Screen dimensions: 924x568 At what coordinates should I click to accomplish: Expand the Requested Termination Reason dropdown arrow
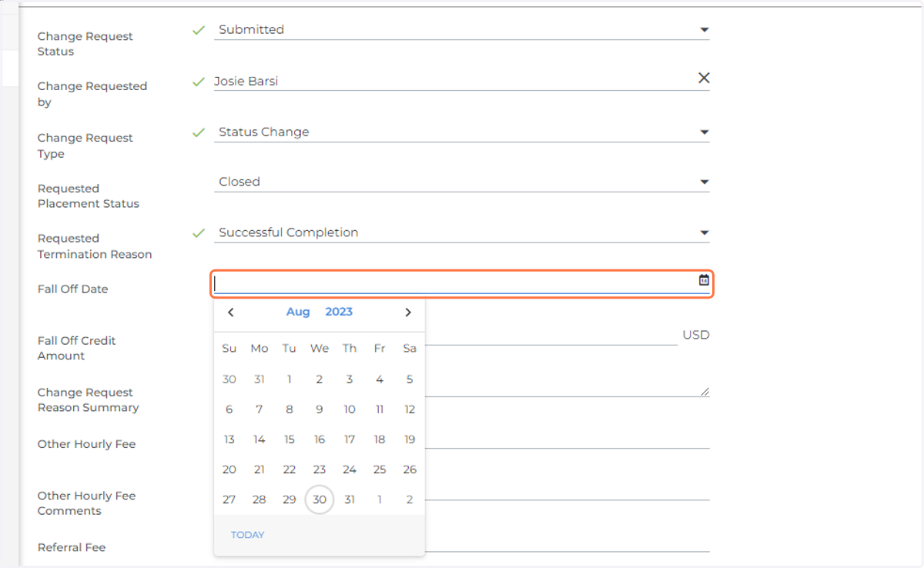[x=704, y=233]
